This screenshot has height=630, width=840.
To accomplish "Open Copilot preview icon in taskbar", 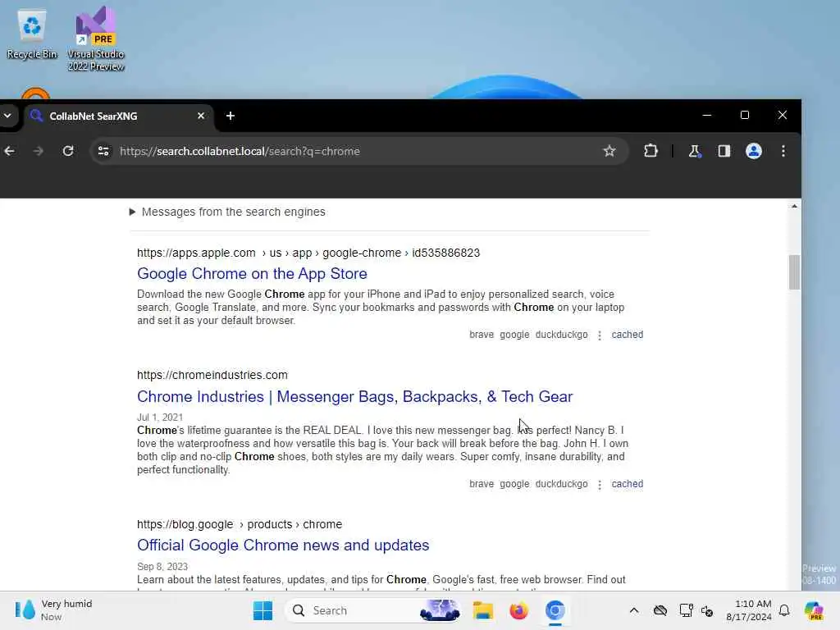I will 814,610.
